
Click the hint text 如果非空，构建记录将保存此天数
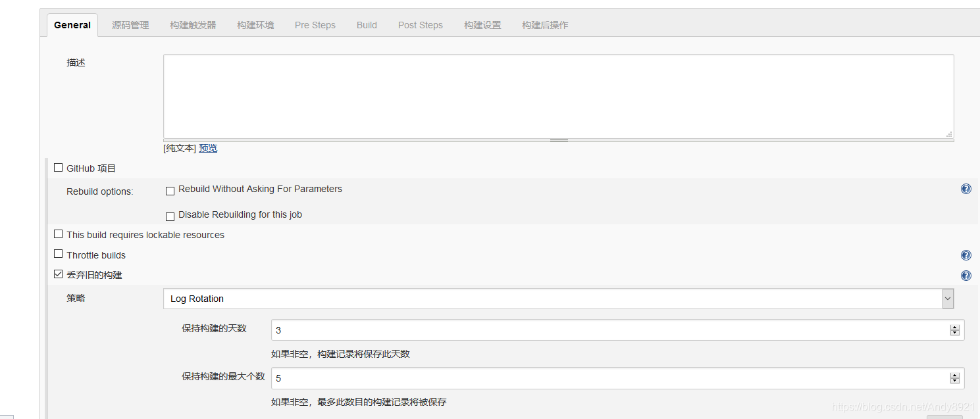[340, 354]
